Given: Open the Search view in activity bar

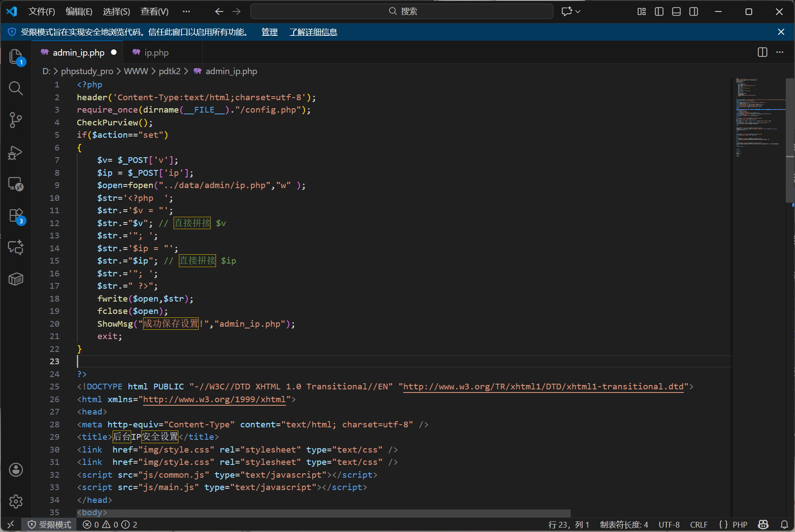Looking at the screenshot, I should coord(16,88).
